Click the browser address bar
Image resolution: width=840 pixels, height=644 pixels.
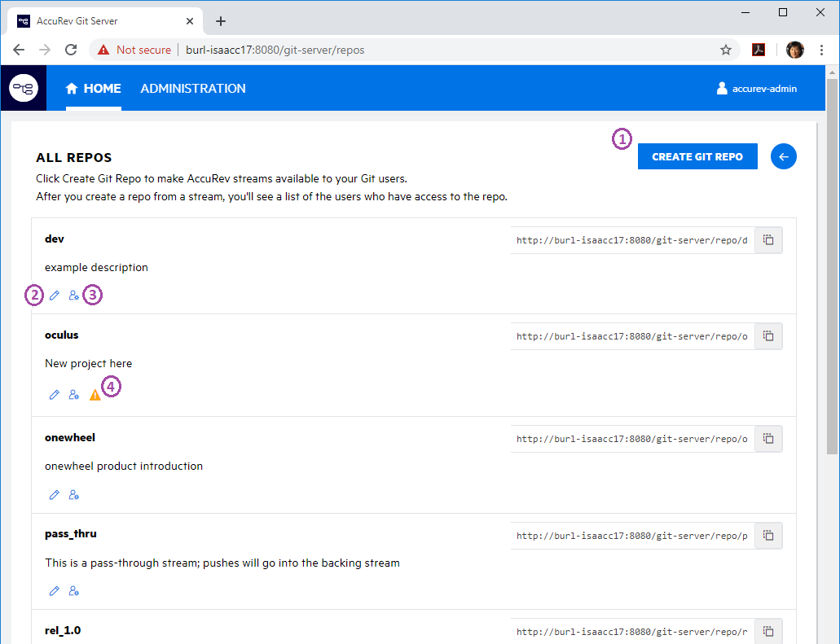point(407,50)
